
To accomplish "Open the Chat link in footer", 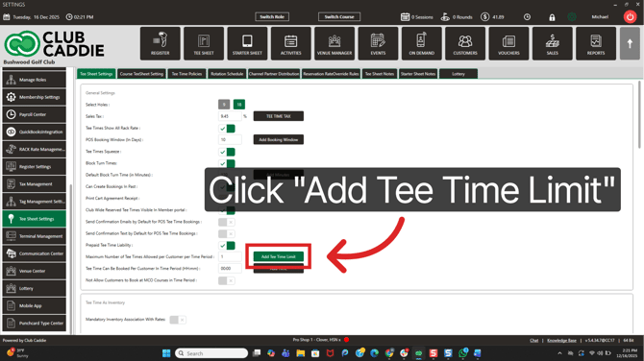I will click(x=533, y=341).
